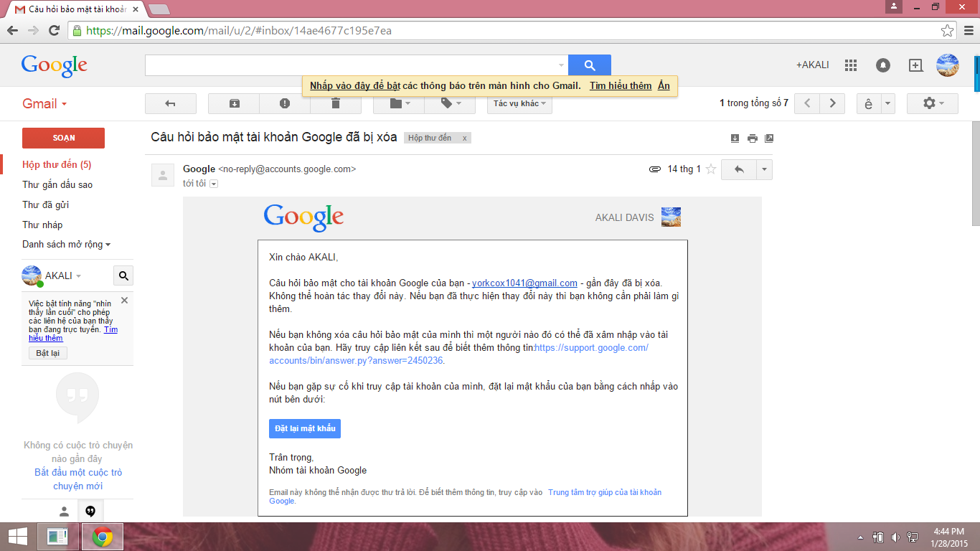This screenshot has height=551, width=980.
Task: Click the blue Gmail search button
Action: pyautogui.click(x=590, y=65)
